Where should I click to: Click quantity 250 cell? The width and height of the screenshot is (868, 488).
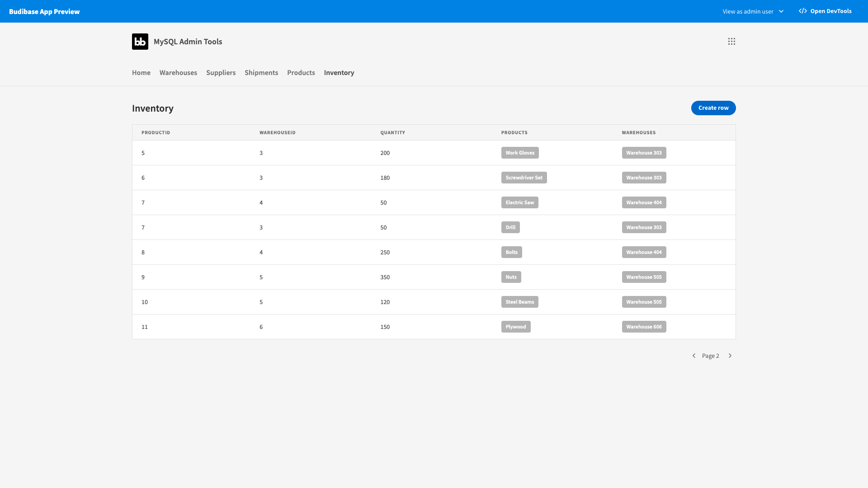[385, 253]
